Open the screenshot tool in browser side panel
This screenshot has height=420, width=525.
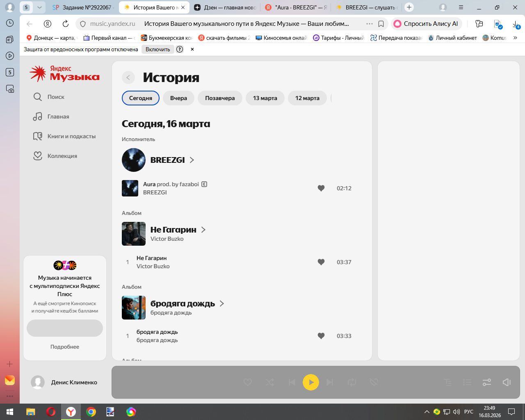[10, 89]
